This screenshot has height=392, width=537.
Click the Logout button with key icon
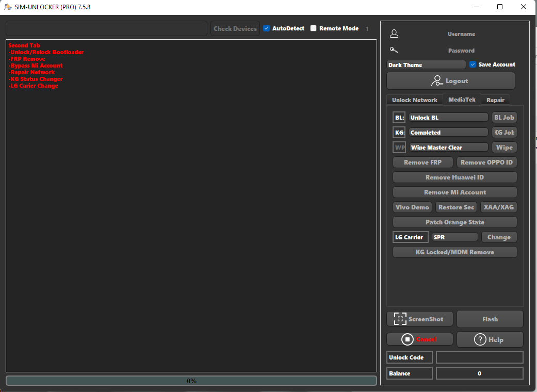450,81
